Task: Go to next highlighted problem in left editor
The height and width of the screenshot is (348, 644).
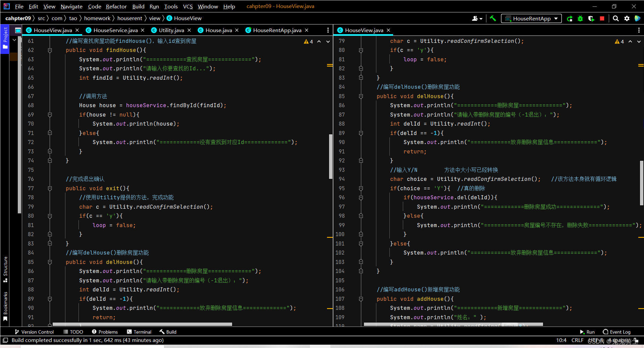Action: 328,42
